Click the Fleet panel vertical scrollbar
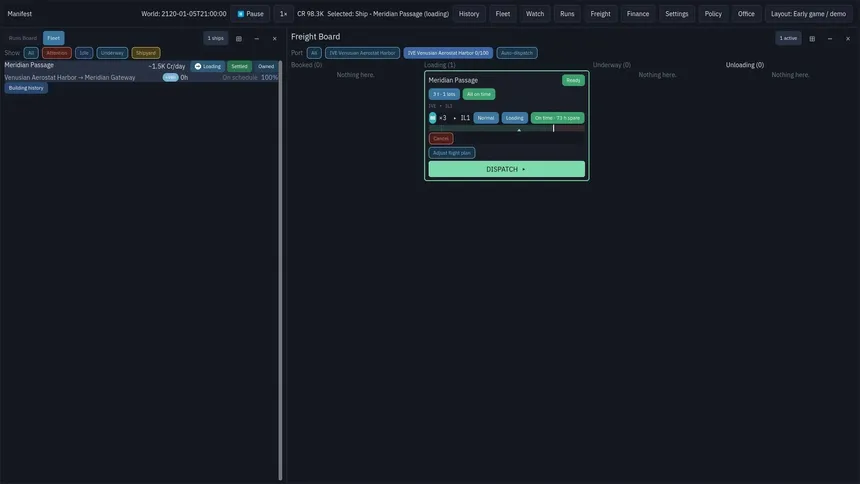Image resolution: width=860 pixels, height=484 pixels. coord(280,270)
